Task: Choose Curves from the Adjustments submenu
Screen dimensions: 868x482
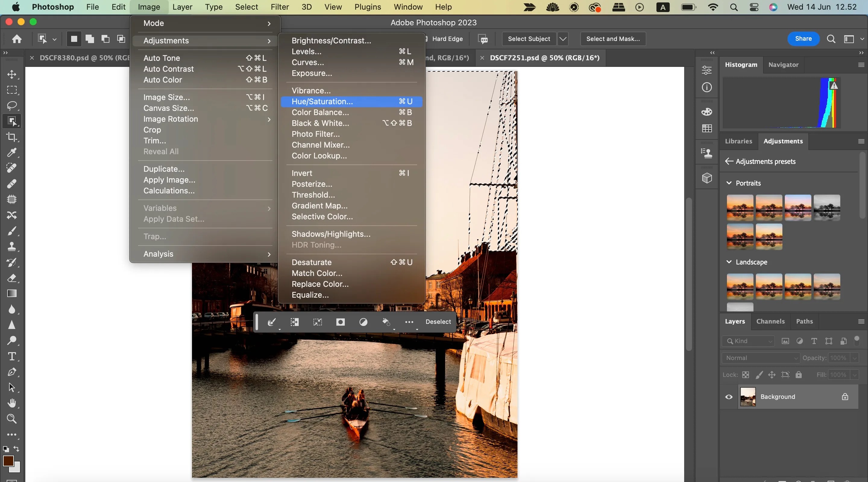Action: coord(351,62)
